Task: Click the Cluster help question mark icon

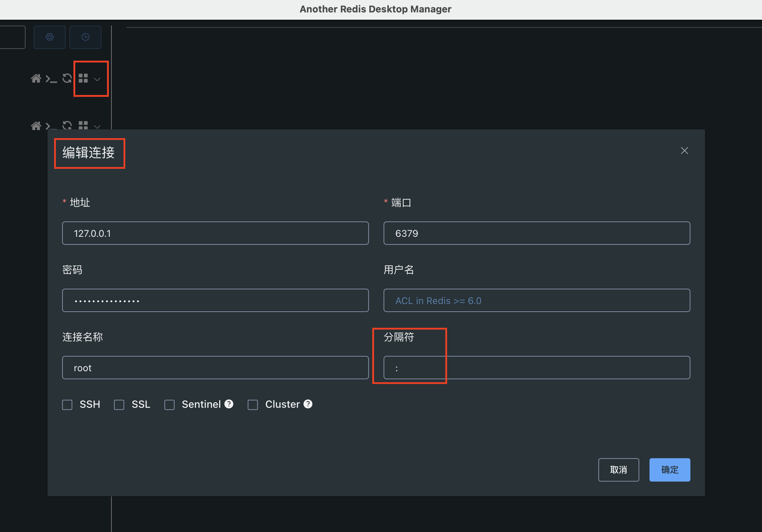Action: pyautogui.click(x=308, y=404)
